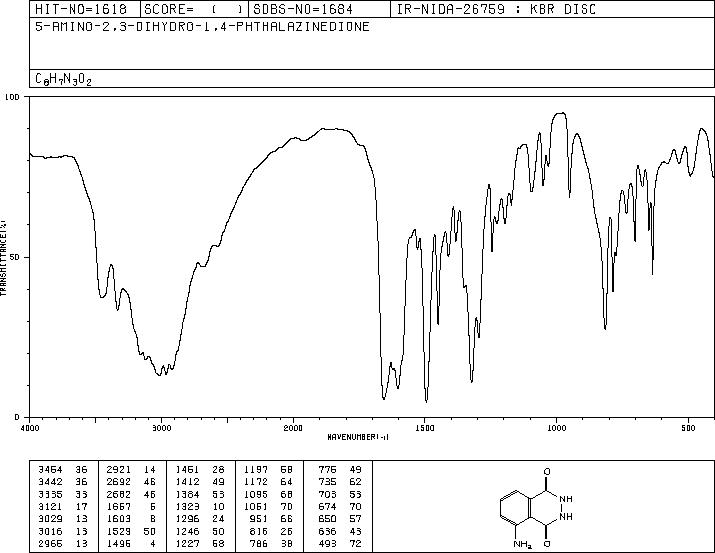Select peak table entry 2966

(x=50, y=544)
